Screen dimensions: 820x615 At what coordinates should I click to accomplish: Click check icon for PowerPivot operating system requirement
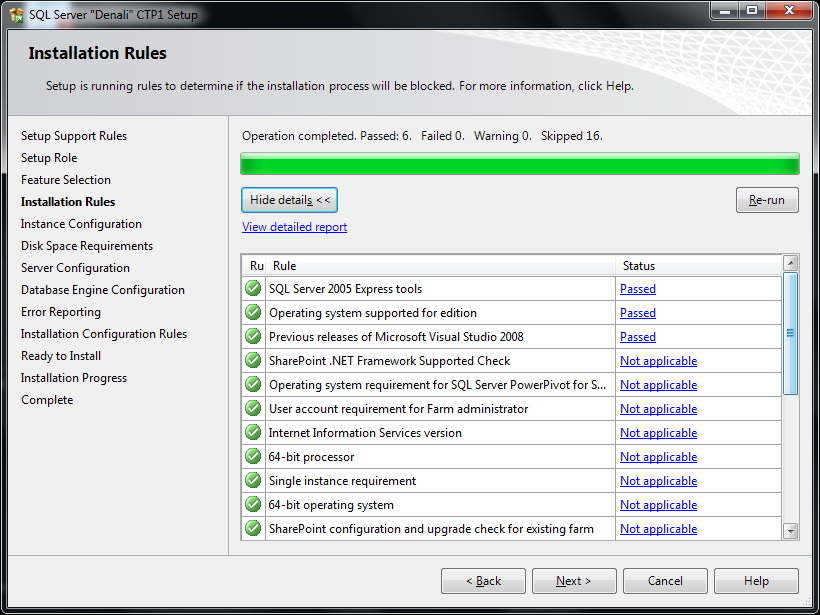click(x=253, y=384)
